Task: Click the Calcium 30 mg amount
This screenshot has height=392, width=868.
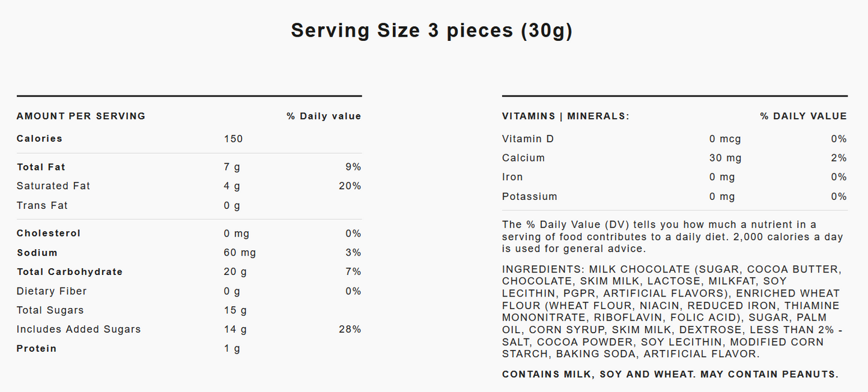Action: (x=725, y=158)
